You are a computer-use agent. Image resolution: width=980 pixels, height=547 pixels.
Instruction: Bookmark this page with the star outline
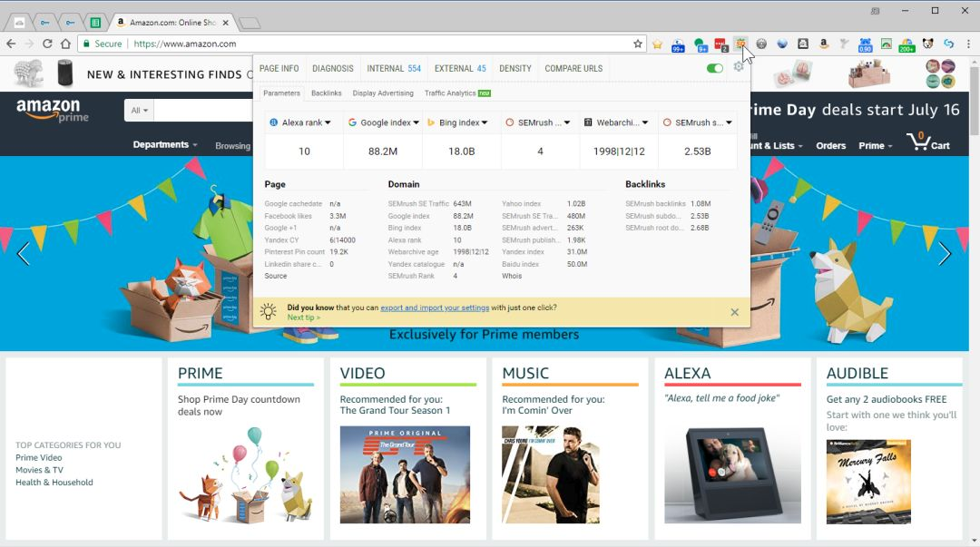coord(638,44)
